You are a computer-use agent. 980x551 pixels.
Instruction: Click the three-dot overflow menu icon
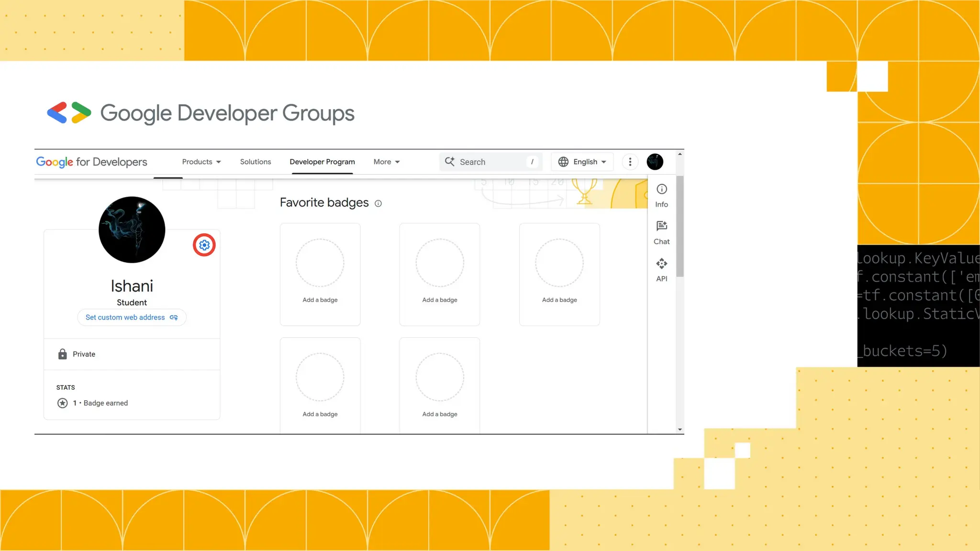[x=630, y=162]
